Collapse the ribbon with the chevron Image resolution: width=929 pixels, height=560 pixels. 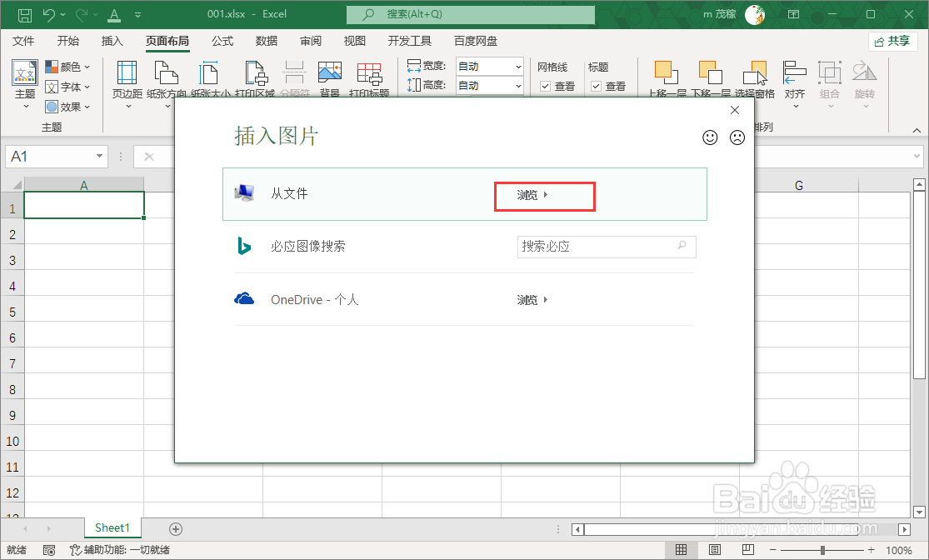click(917, 130)
